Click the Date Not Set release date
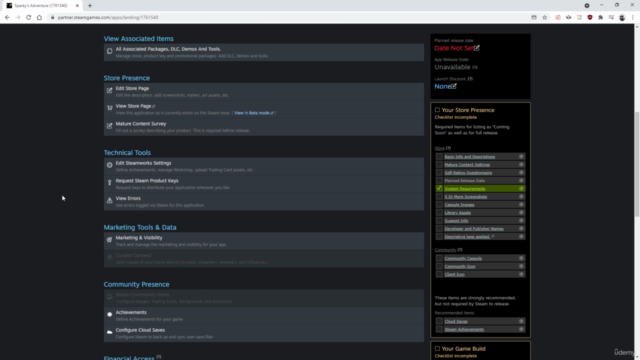This screenshot has height=360, width=640. tap(454, 48)
